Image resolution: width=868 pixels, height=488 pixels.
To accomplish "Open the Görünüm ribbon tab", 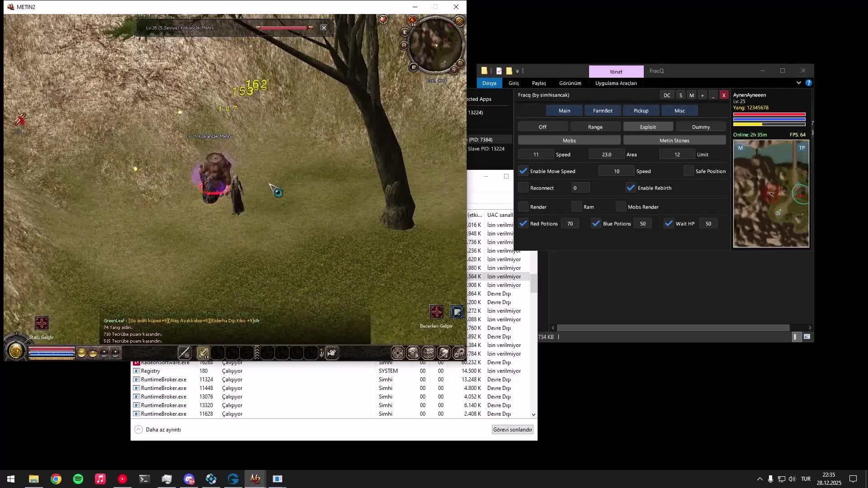I will 570,83.
